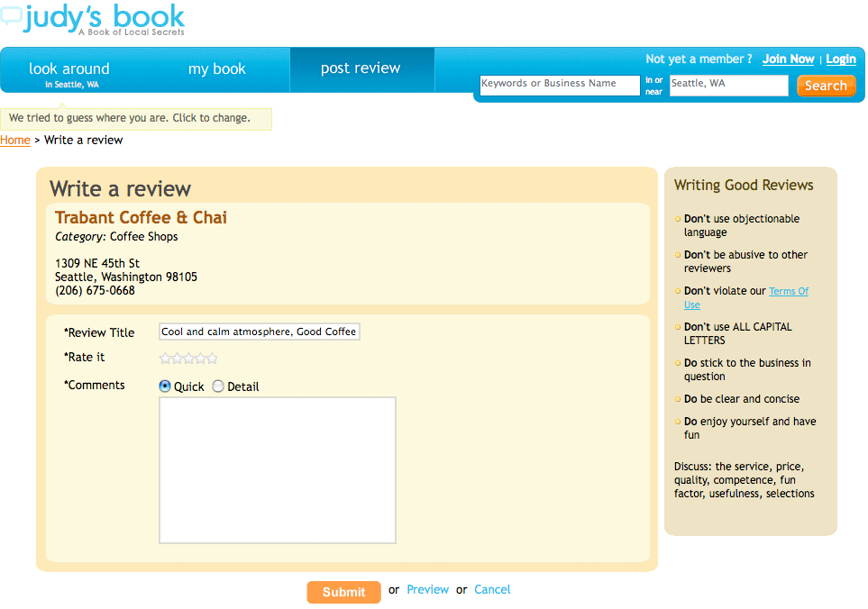
Task: Click inside the comments text area
Action: pyautogui.click(x=278, y=470)
